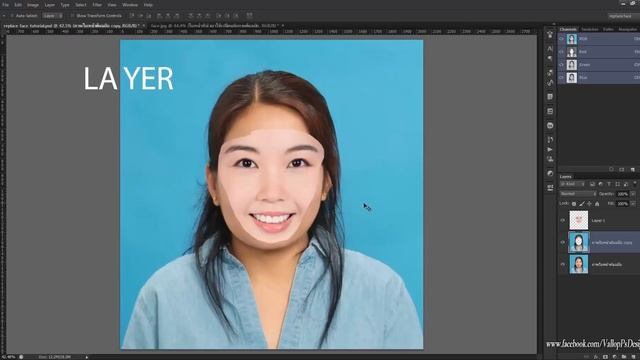Click the Layer 1 name
The image size is (640, 360).
598,220
